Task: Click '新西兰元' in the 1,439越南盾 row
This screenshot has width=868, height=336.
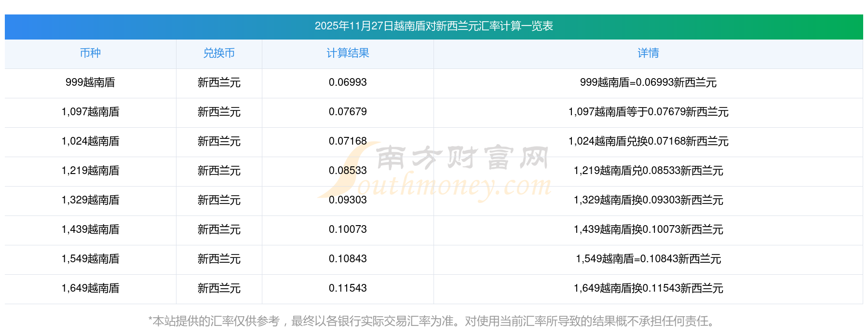Action: 219,229
